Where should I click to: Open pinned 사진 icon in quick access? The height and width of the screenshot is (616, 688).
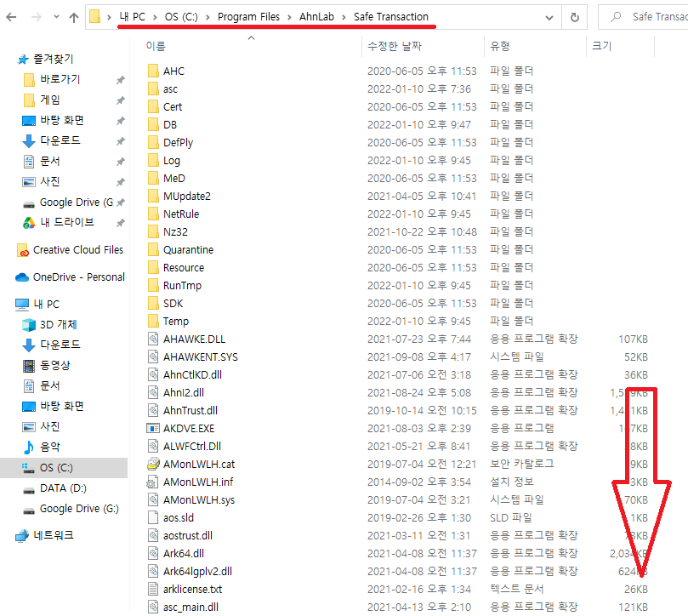point(29,182)
